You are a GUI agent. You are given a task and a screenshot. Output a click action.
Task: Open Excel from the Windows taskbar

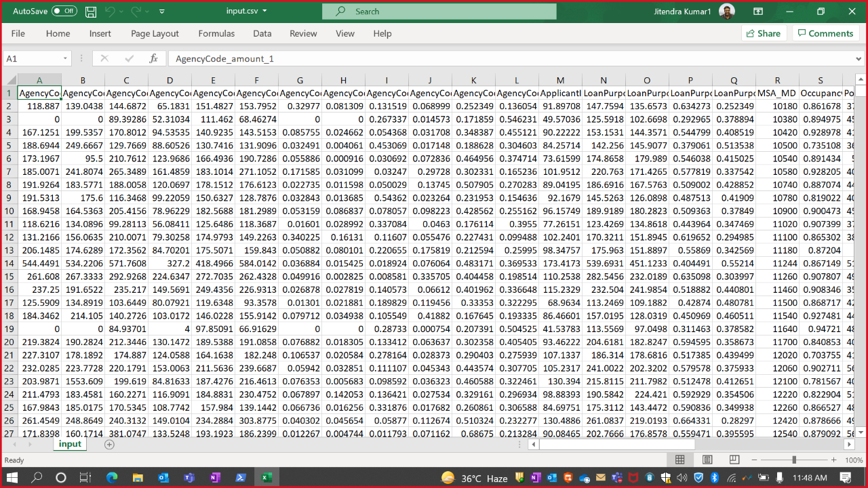[267, 478]
